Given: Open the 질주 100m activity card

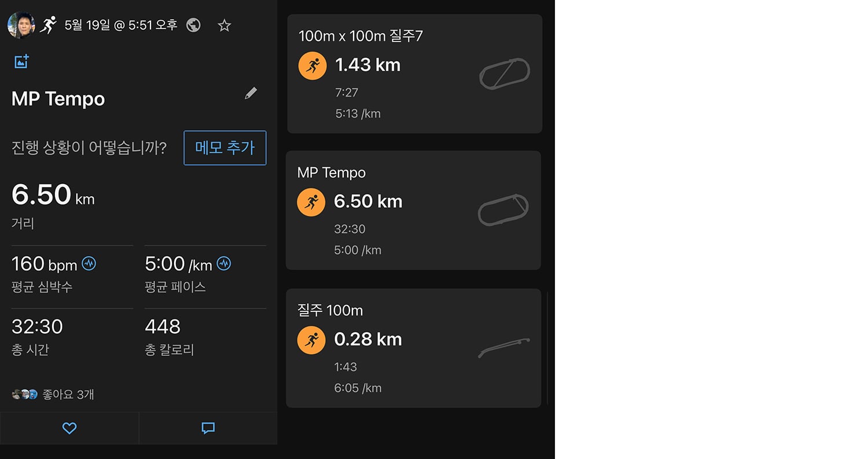Looking at the screenshot, I should (414, 348).
